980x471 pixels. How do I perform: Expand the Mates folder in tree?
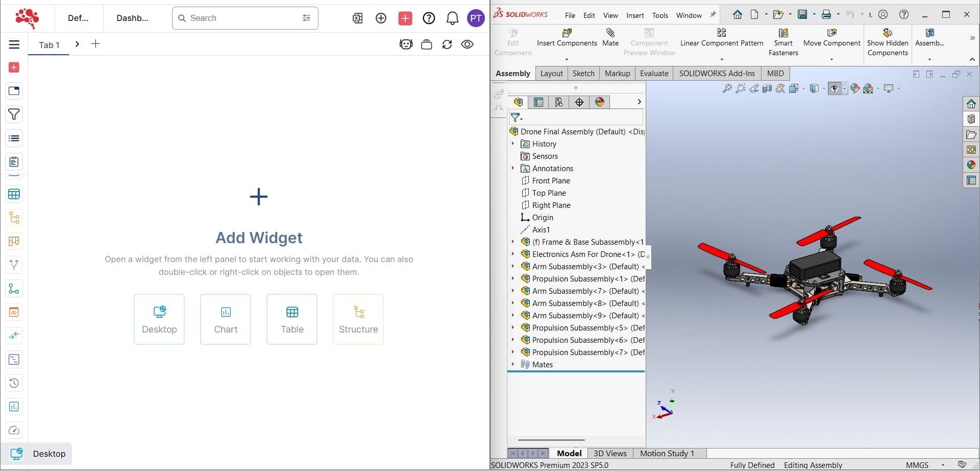point(513,364)
